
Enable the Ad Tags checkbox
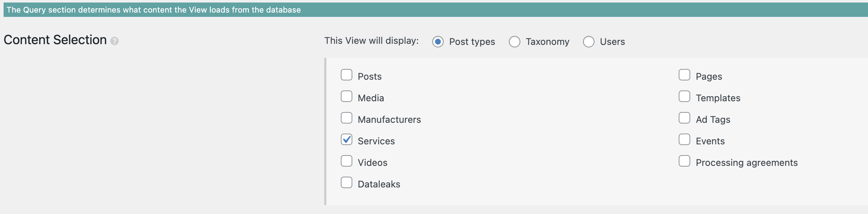click(684, 118)
